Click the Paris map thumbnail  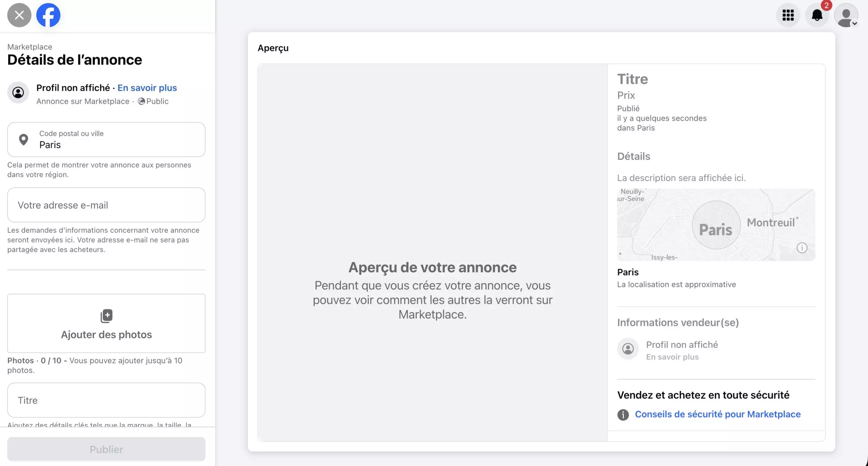click(715, 225)
